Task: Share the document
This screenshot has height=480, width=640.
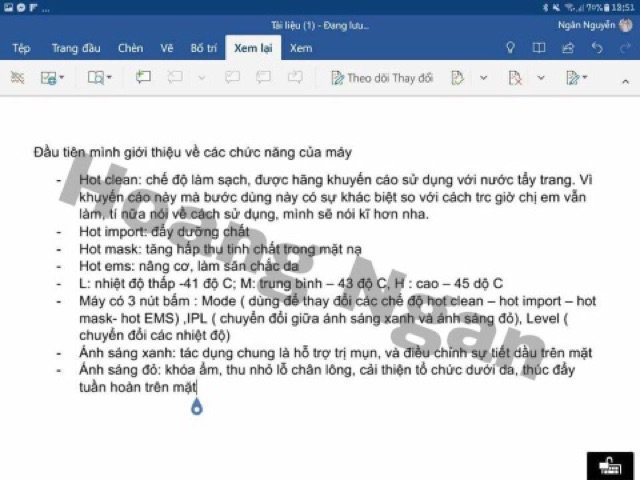Action: [x=568, y=48]
